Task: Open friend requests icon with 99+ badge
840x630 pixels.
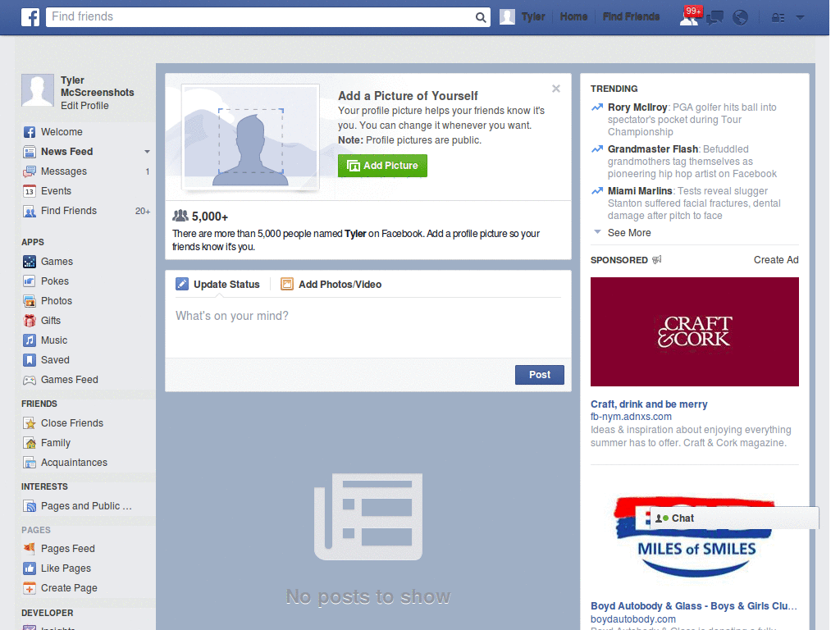Action: pyautogui.click(x=690, y=16)
